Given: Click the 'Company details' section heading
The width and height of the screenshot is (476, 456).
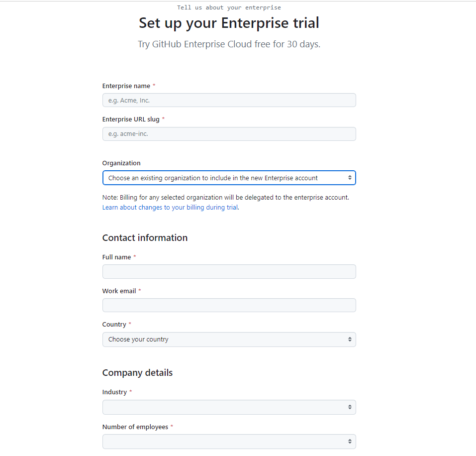Looking at the screenshot, I should click(137, 373).
